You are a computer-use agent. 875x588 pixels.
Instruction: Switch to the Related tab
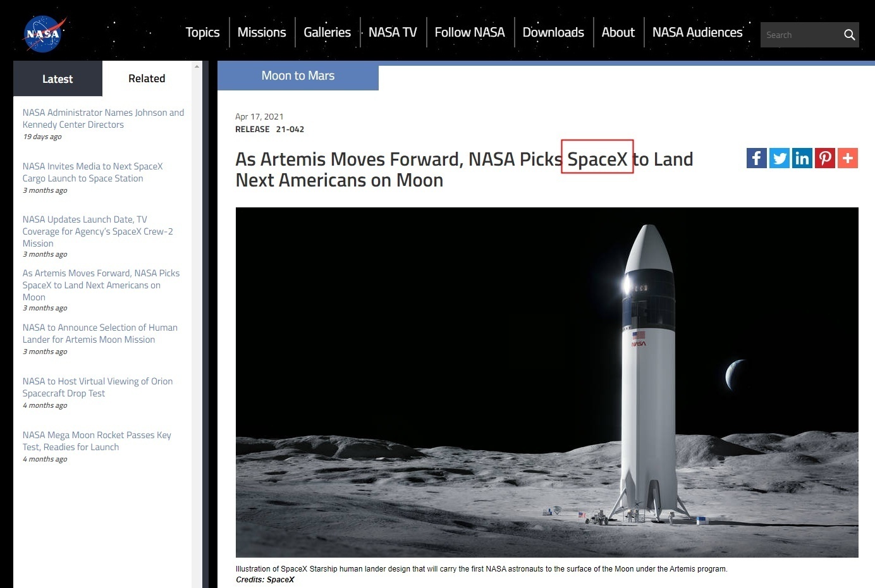tap(147, 78)
